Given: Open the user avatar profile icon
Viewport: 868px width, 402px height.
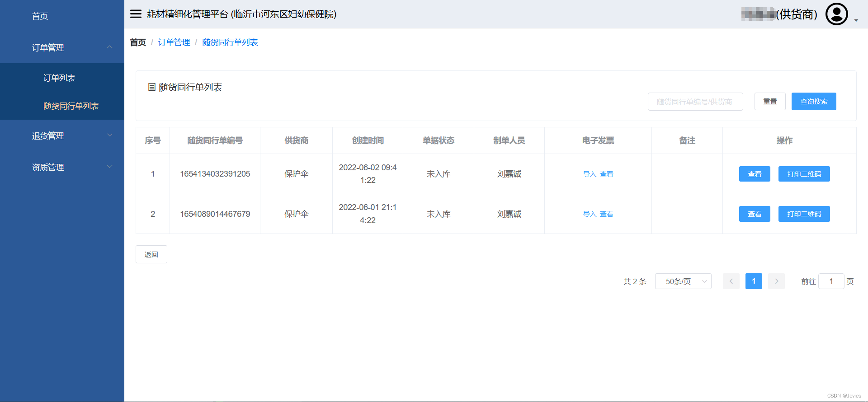Looking at the screenshot, I should [837, 14].
